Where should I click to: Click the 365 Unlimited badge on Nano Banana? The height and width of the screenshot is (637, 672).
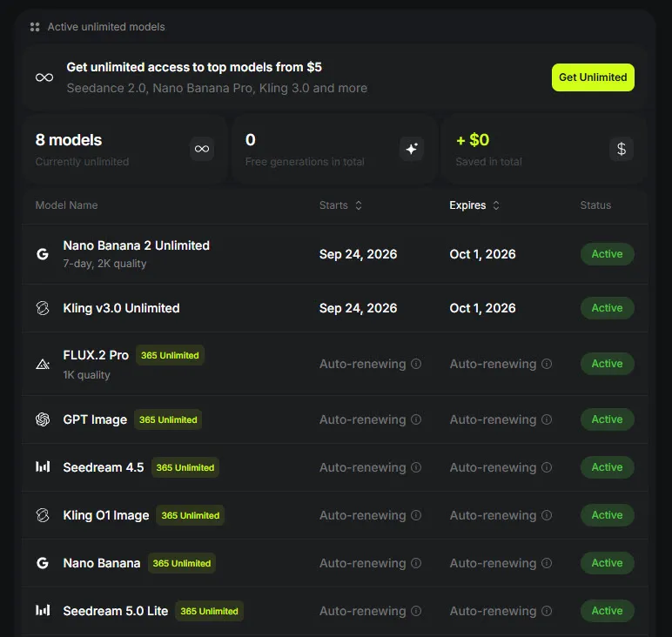[x=182, y=563]
